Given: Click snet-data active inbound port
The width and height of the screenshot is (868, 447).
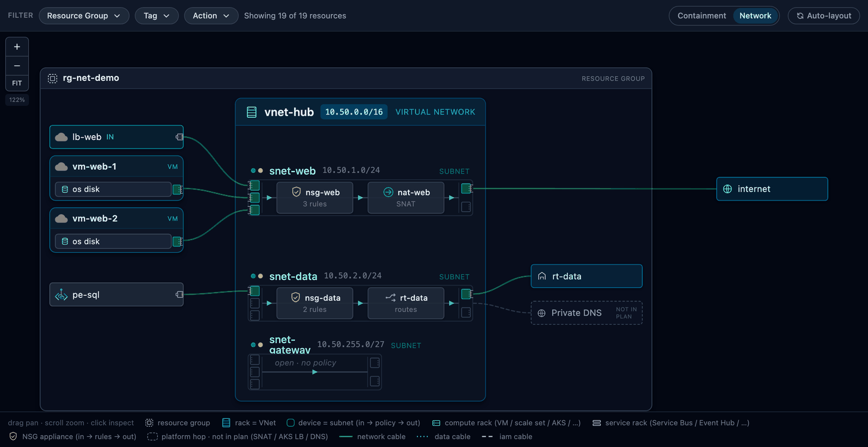Looking at the screenshot, I should (x=254, y=291).
